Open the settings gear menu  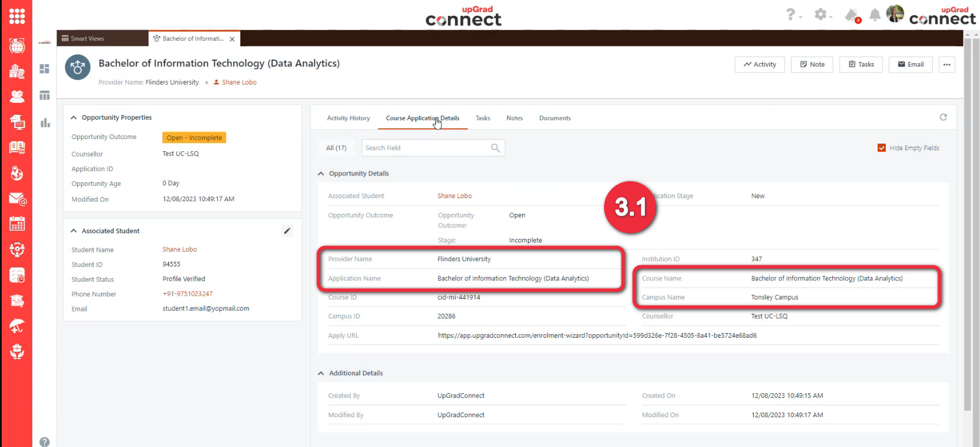click(x=821, y=15)
